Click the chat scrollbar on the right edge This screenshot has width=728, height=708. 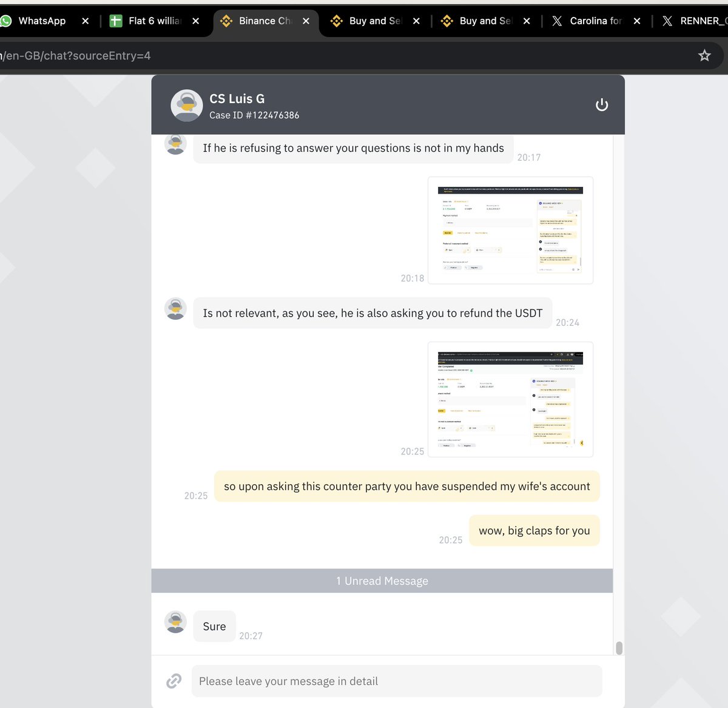[x=619, y=648]
